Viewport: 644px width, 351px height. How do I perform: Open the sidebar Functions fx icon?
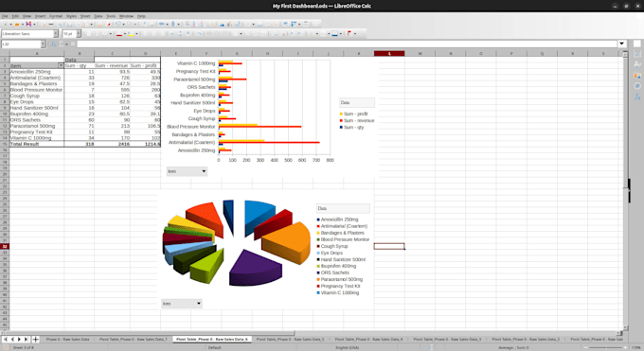click(x=637, y=97)
